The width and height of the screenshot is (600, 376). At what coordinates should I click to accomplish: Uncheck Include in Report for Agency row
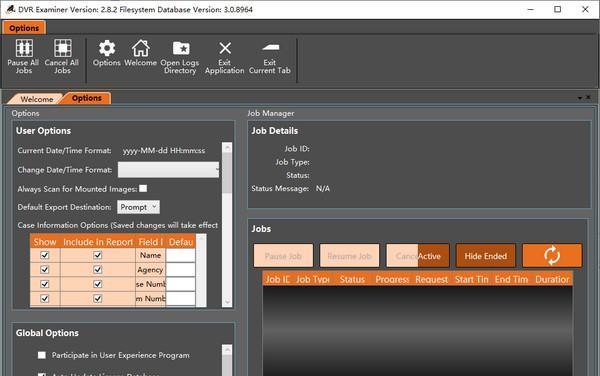[98, 270]
